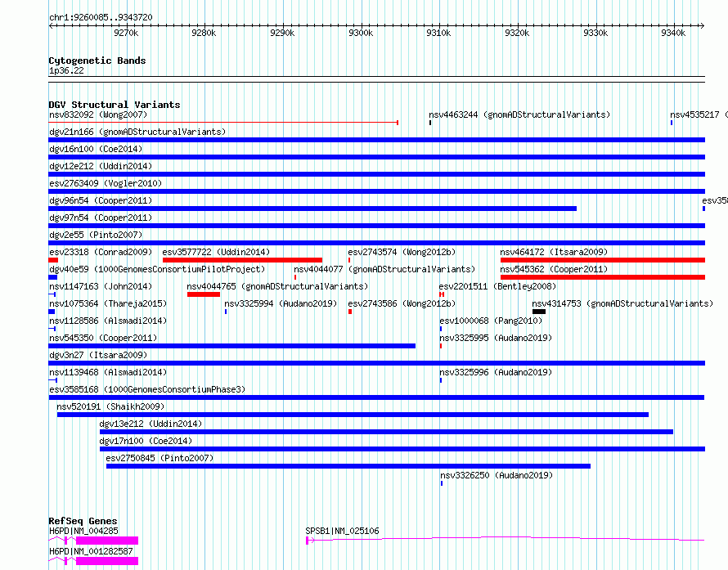This screenshot has height=570, width=728.
Task: Open dgv21n166 (gnomADStructuralVariants) variant
Action: tap(137, 132)
